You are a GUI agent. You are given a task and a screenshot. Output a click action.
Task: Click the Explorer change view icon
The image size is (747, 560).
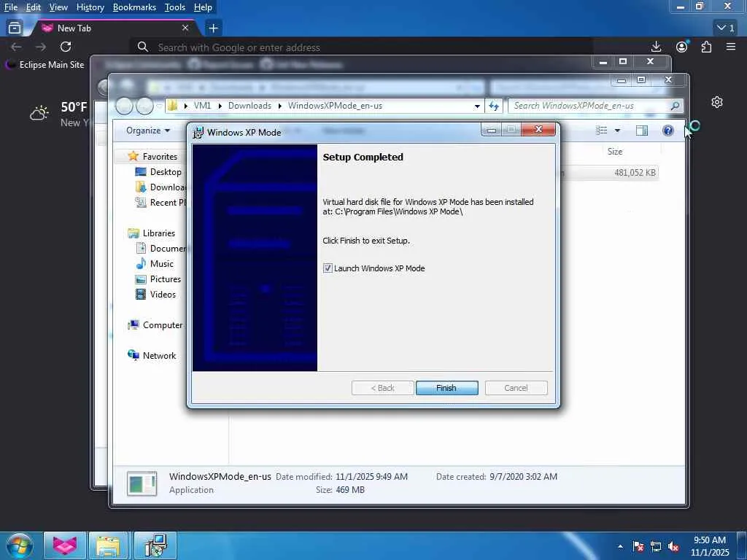(x=602, y=131)
